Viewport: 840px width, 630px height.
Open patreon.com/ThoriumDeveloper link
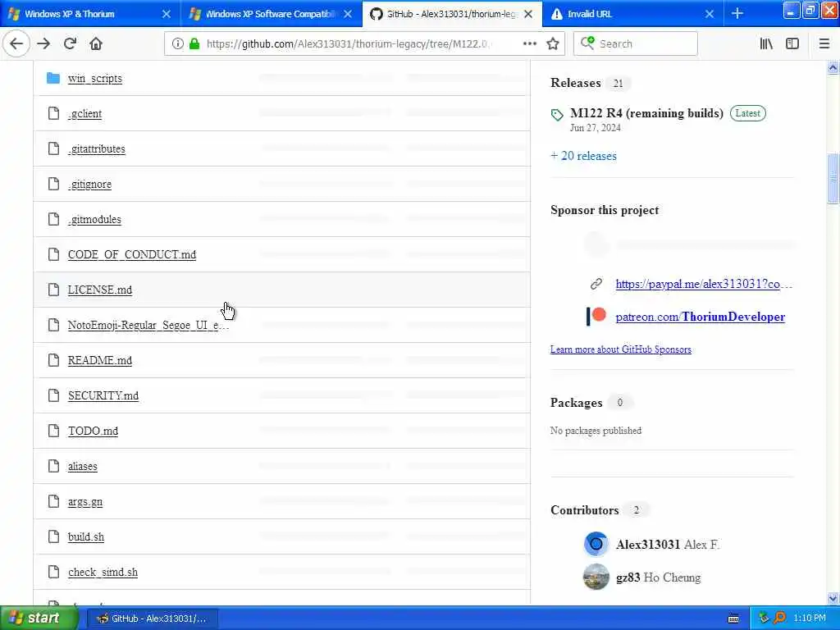[x=701, y=317]
